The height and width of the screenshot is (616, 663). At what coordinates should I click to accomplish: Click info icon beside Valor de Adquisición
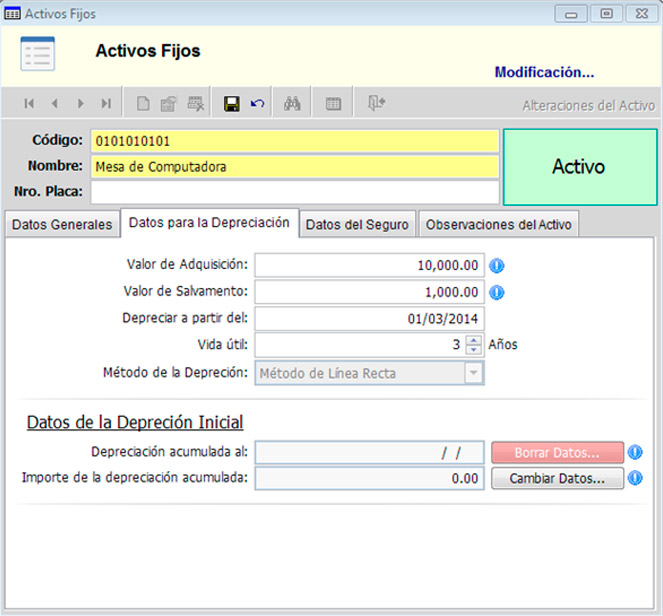[x=497, y=266]
